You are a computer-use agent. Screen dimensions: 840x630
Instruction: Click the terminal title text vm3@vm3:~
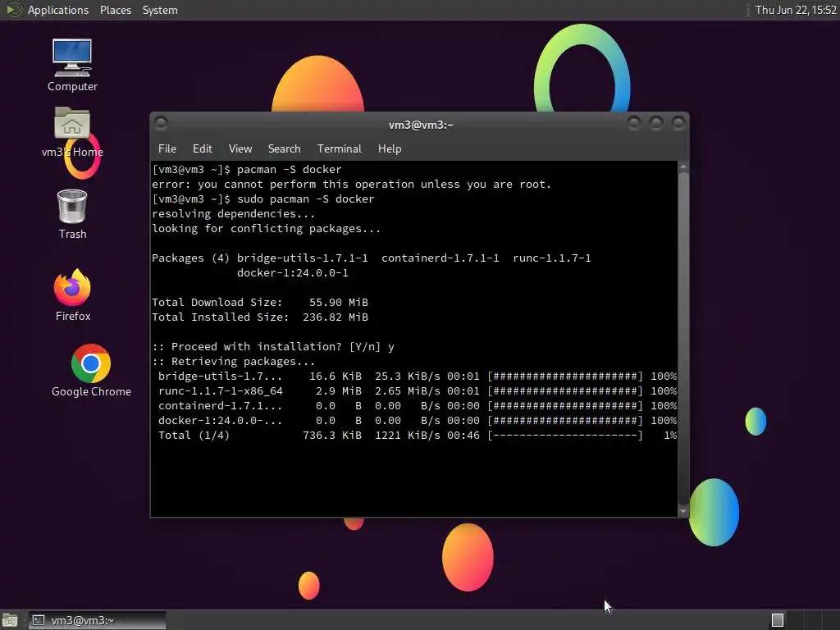[421, 125]
